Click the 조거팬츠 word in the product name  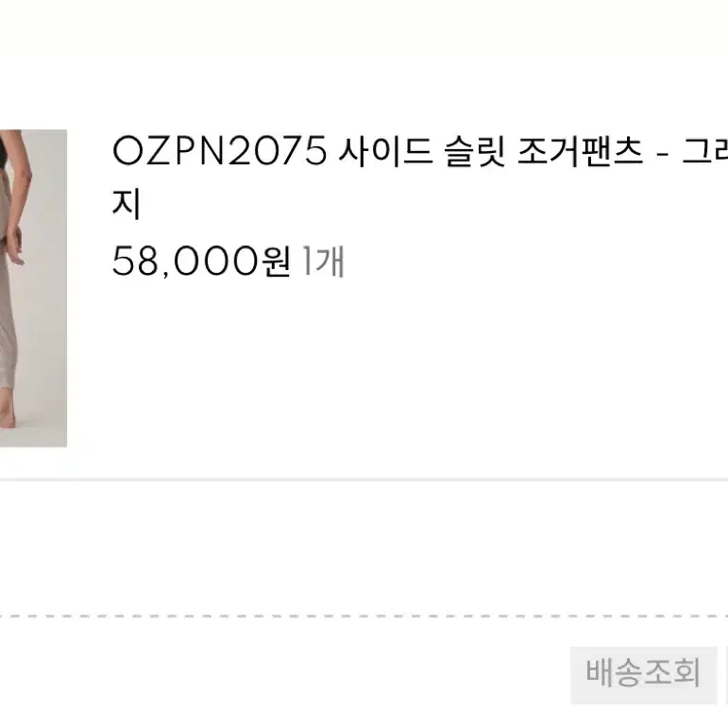[x=581, y=151]
